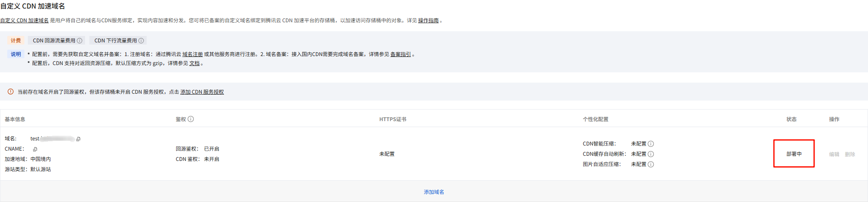Click info icon for 图片自适应压缩
Viewport: 868px width, 202px height.
pos(651,164)
